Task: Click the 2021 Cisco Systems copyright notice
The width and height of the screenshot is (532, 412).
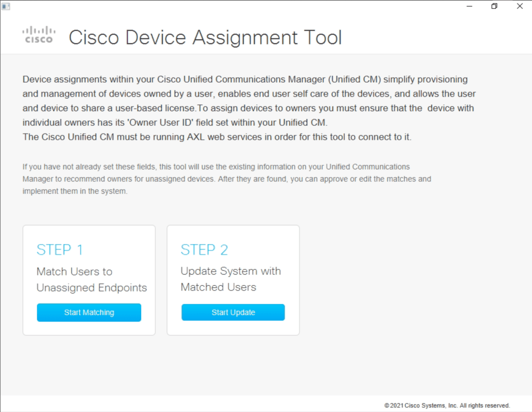Action: click(447, 405)
